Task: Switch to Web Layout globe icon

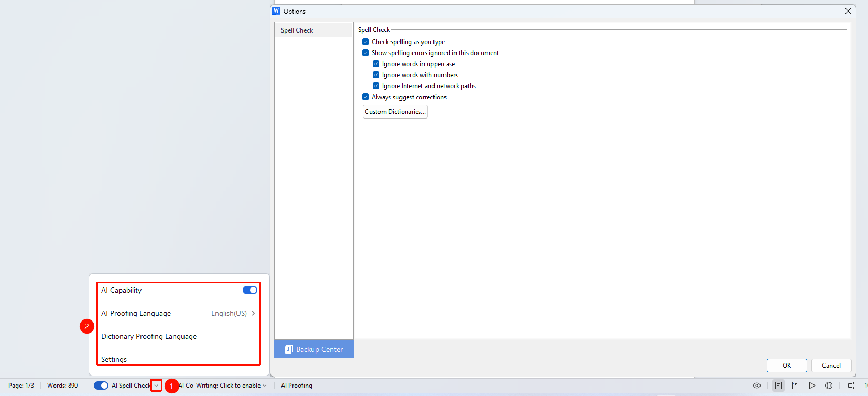Action: [829, 386]
